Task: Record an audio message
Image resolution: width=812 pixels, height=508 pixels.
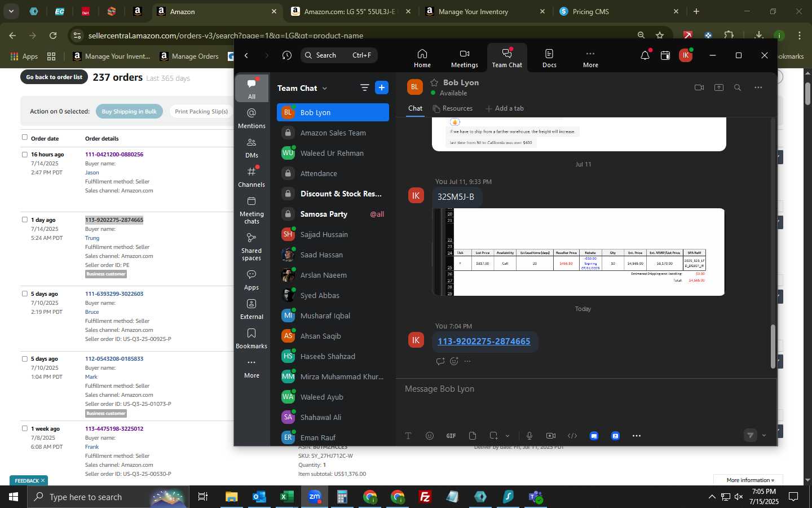Action: pyautogui.click(x=529, y=436)
